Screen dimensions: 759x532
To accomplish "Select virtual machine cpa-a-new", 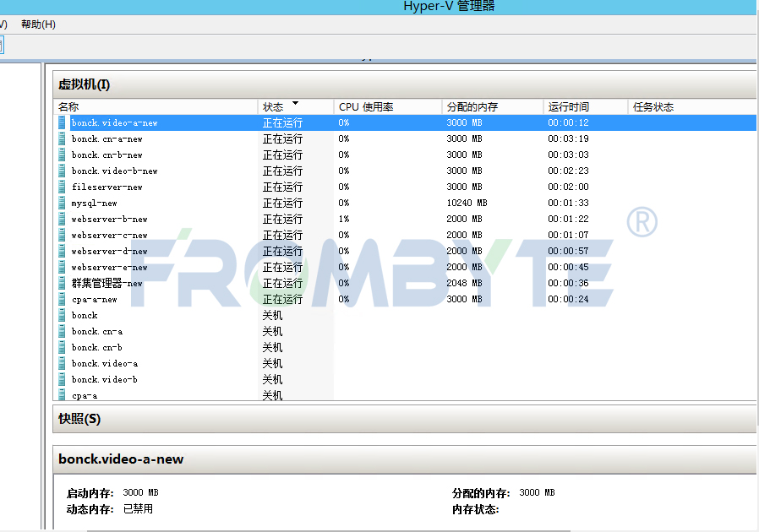I will click(x=95, y=300).
